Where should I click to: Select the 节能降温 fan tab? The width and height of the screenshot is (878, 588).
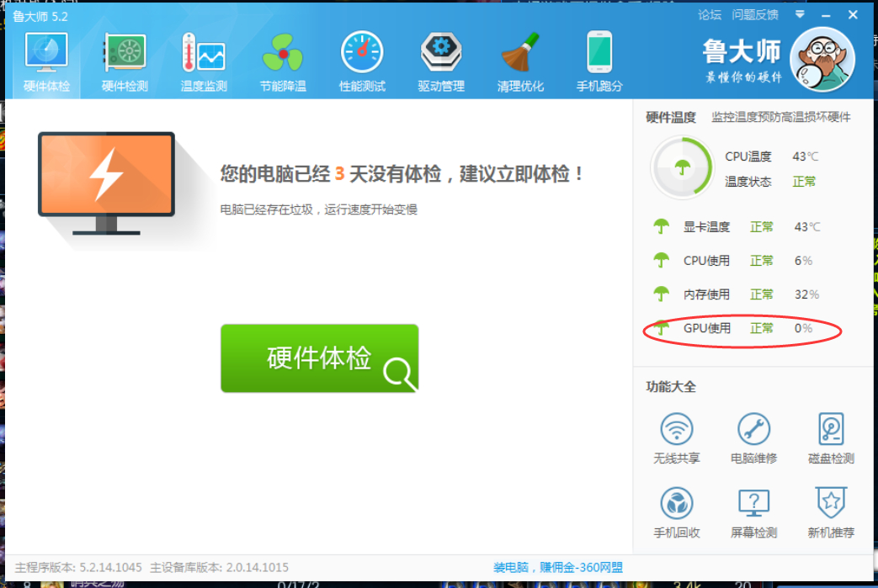[x=283, y=62]
